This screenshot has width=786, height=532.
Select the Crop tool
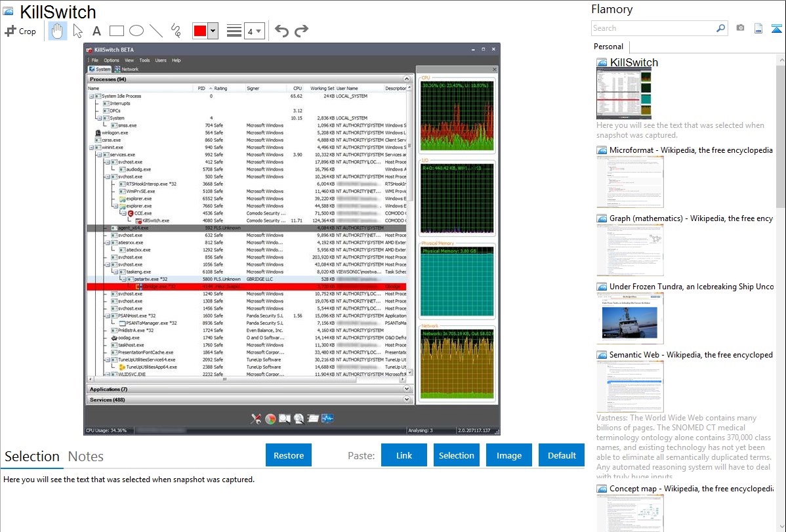pyautogui.click(x=20, y=31)
